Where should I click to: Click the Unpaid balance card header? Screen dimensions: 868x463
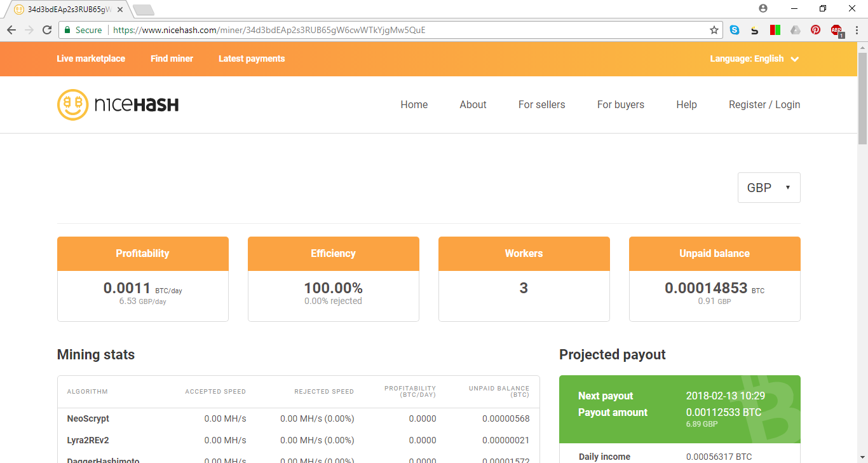715,254
